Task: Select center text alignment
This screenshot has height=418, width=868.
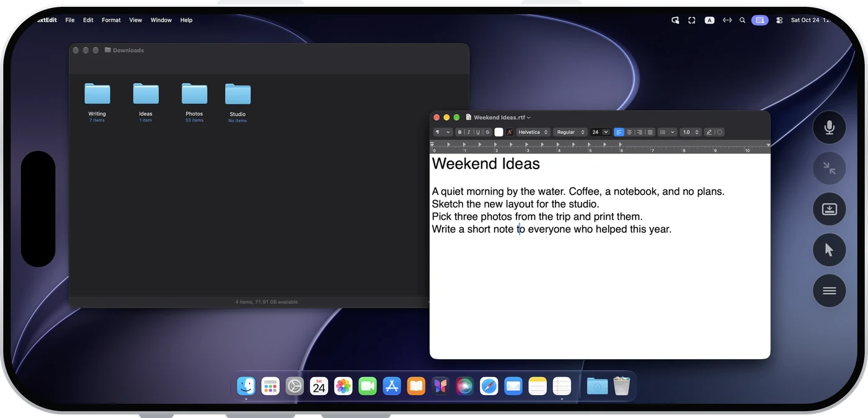Action: click(629, 132)
